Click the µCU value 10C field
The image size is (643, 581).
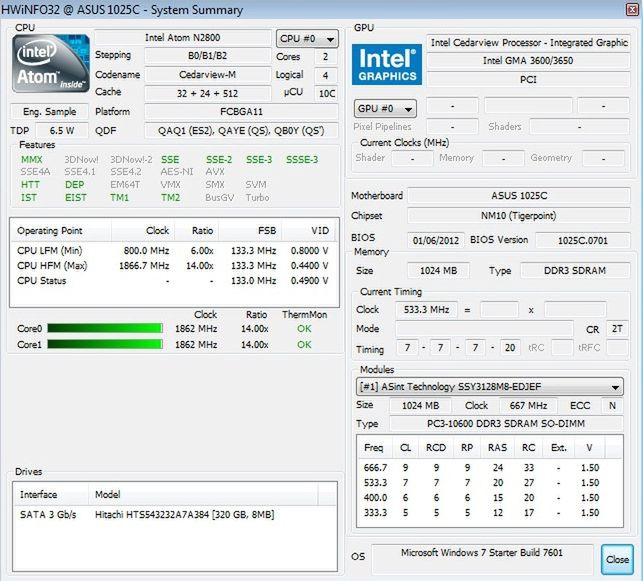(x=327, y=93)
